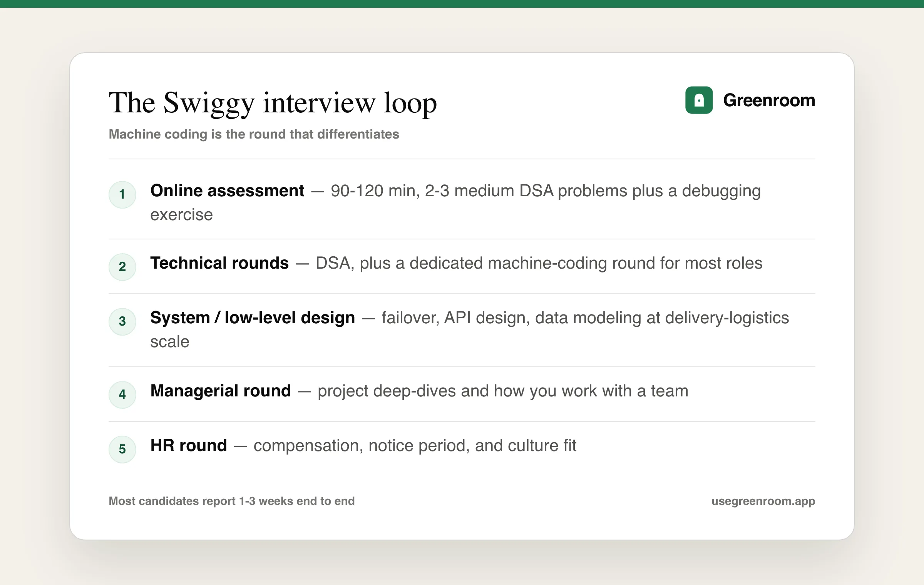Click the text 'failover, API design, data modeling'
This screenshot has height=585, width=924.
coord(512,318)
